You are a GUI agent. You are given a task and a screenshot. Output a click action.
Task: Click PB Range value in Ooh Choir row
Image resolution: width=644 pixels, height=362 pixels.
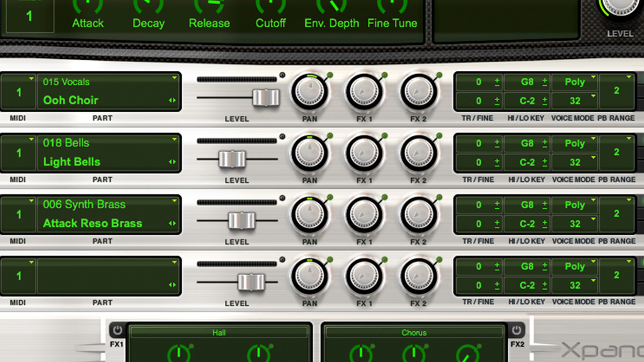coord(617,91)
